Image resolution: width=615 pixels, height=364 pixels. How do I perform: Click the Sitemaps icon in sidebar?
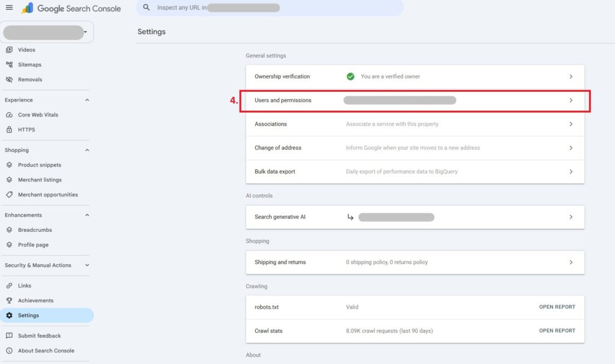10,65
